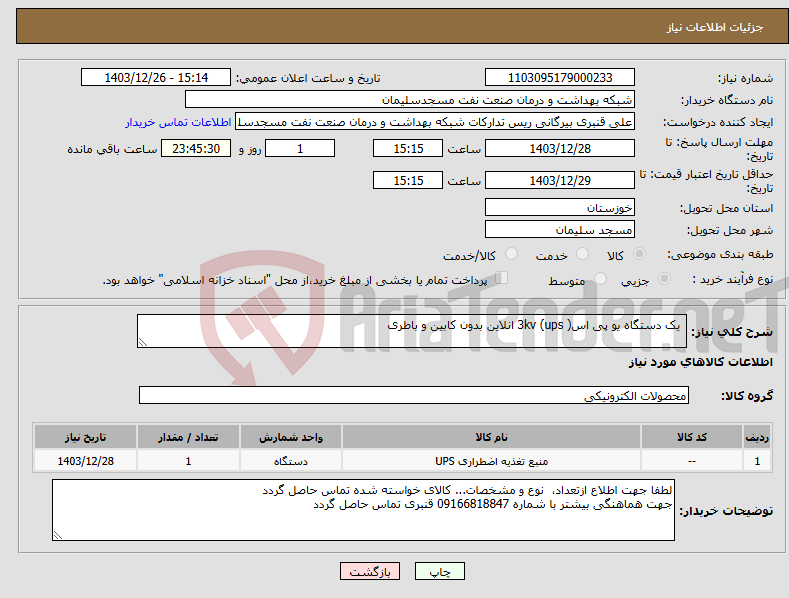Viewport: 789px width, 598px height.
Task: Click the request creator field علی قنبری
Action: coord(435,122)
